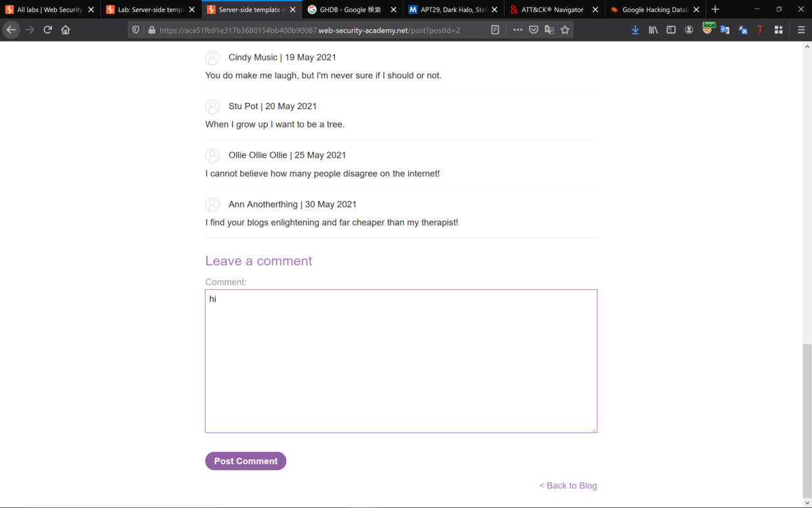
Task: Close the ATT&CK Navigator tab
Action: coord(595,9)
